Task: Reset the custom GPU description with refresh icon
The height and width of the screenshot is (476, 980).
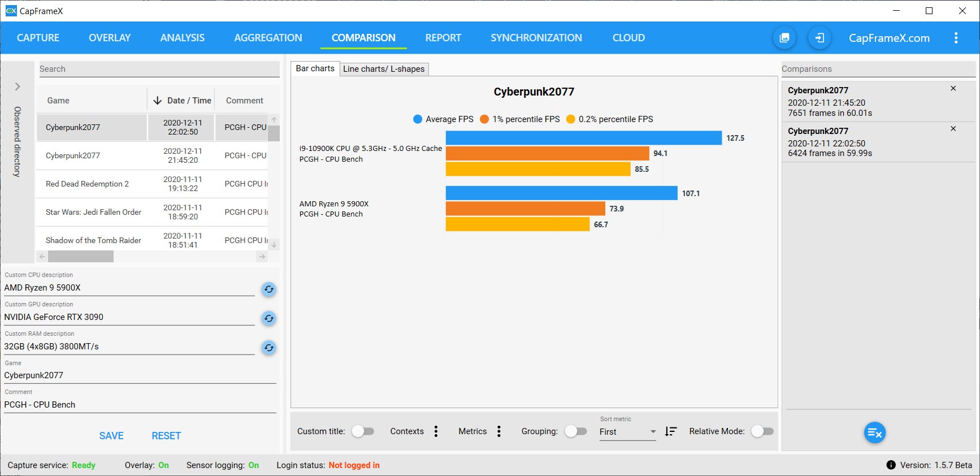Action: tap(269, 319)
